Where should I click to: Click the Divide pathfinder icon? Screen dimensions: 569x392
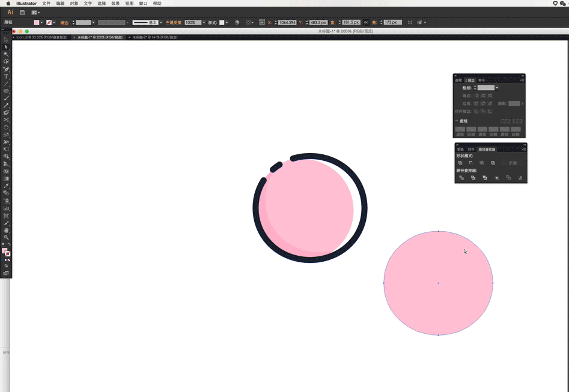click(x=461, y=178)
